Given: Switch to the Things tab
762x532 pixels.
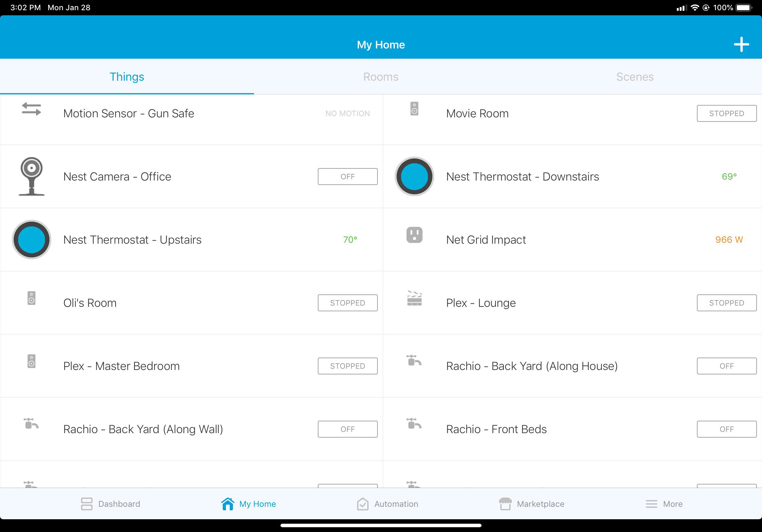Looking at the screenshot, I should tap(127, 77).
